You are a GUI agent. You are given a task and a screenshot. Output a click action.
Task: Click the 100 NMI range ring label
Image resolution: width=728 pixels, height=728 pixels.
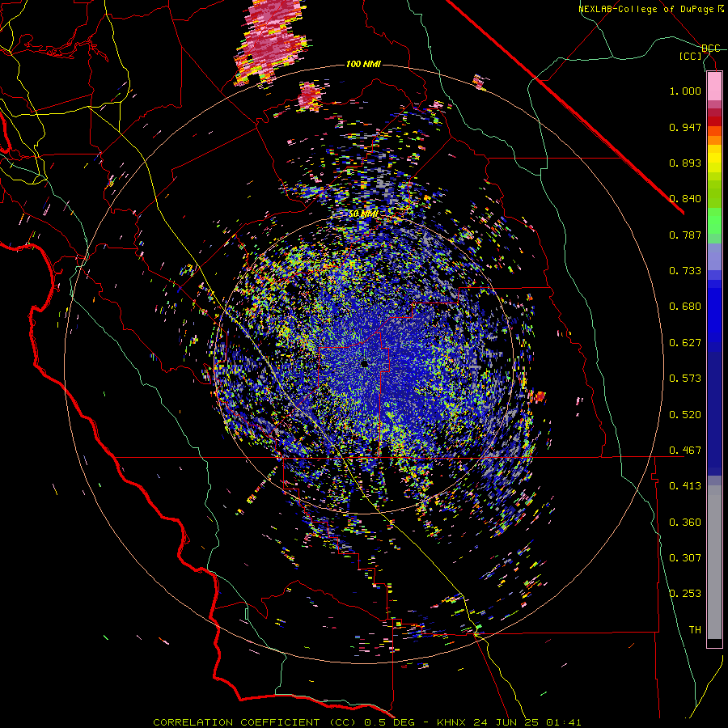[363, 64]
